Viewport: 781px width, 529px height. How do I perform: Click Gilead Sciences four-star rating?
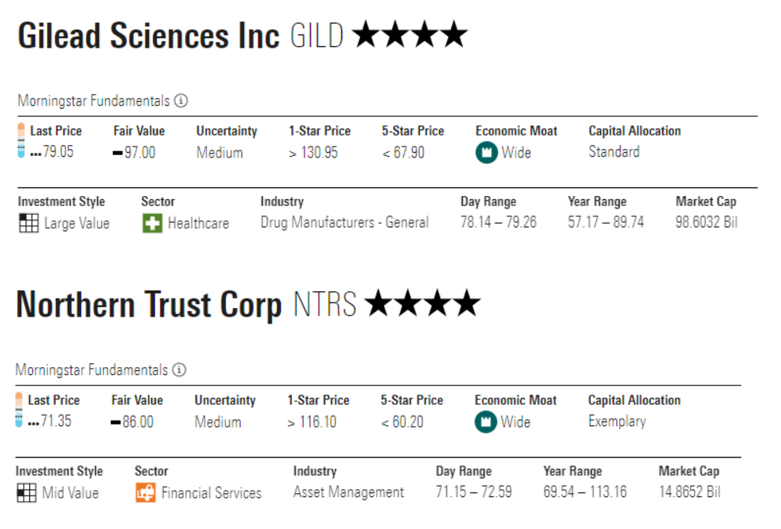(410, 37)
